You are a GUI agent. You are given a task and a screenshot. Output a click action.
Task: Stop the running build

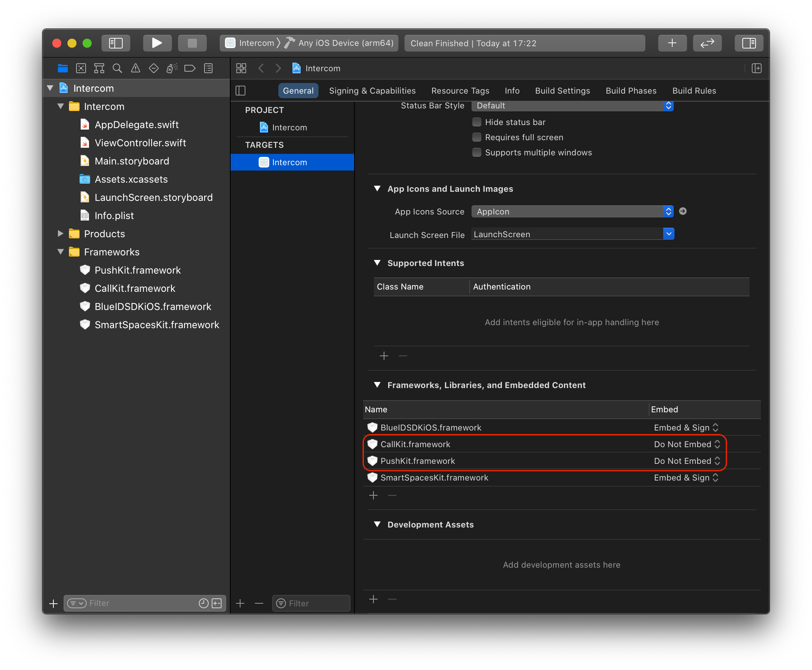click(192, 43)
